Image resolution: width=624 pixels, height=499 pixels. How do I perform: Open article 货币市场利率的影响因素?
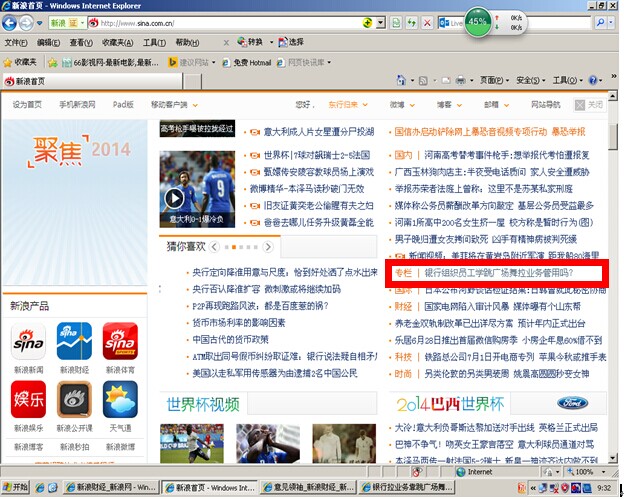point(239,323)
